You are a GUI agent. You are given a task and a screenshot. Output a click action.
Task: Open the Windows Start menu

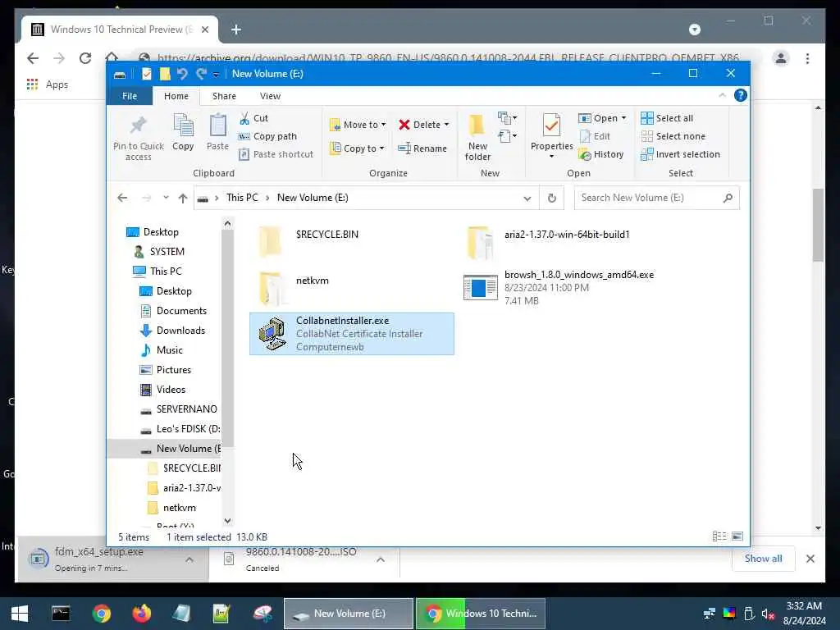[x=20, y=614]
